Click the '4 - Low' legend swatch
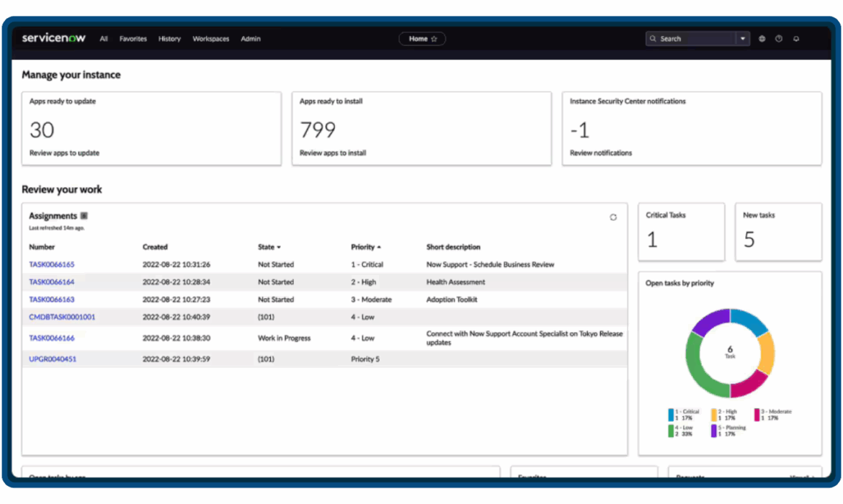 click(x=671, y=431)
